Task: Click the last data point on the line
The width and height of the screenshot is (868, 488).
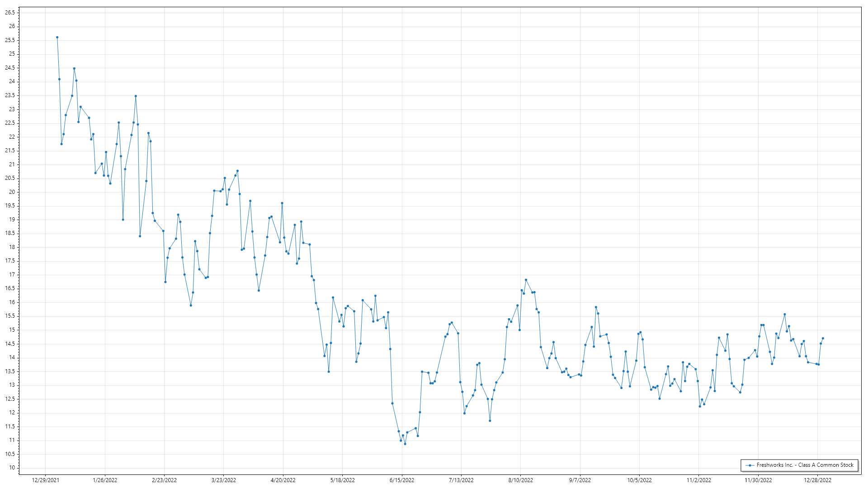Action: click(823, 338)
